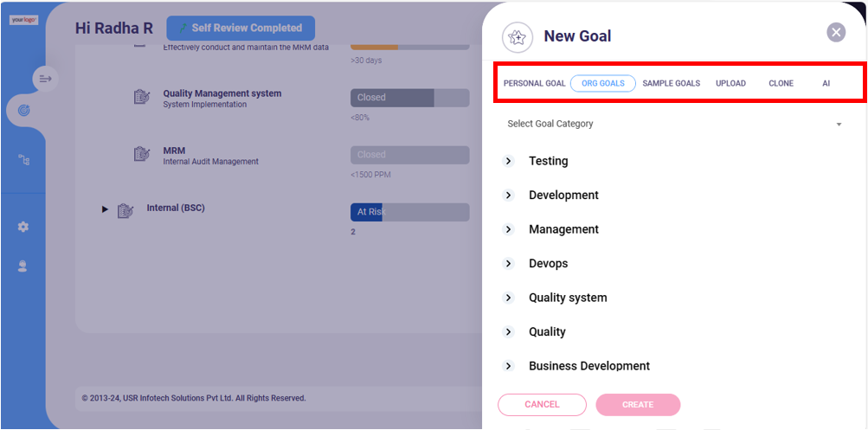Click the Quality Management system clipboard icon
Image resolution: width=868 pixels, height=430 pixels.
[142, 97]
